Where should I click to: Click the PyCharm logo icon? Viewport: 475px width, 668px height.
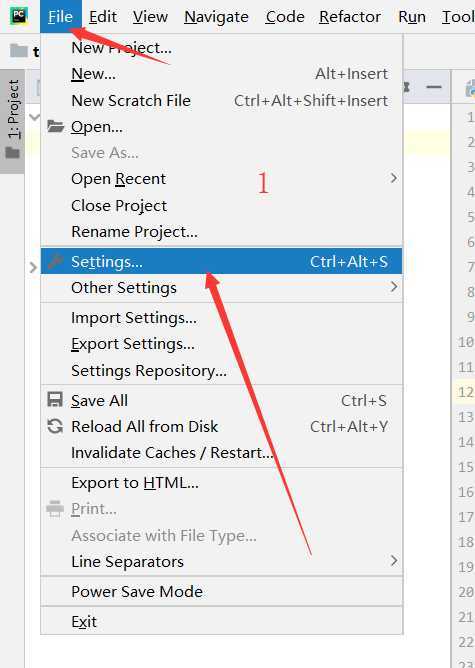[19, 16]
